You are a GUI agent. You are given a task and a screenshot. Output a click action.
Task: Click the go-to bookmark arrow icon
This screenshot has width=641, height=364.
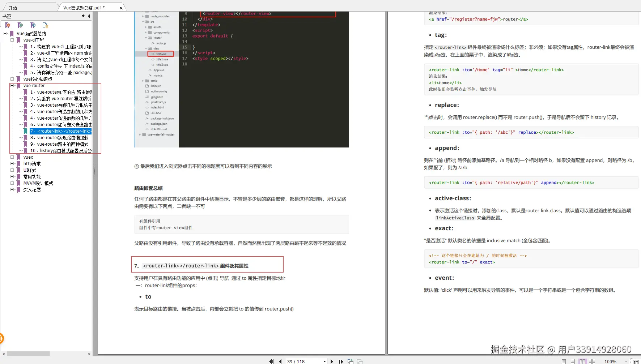[33, 25]
